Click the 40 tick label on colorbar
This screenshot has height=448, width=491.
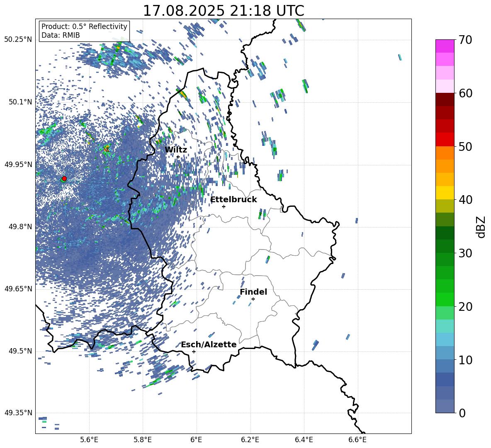click(x=465, y=200)
